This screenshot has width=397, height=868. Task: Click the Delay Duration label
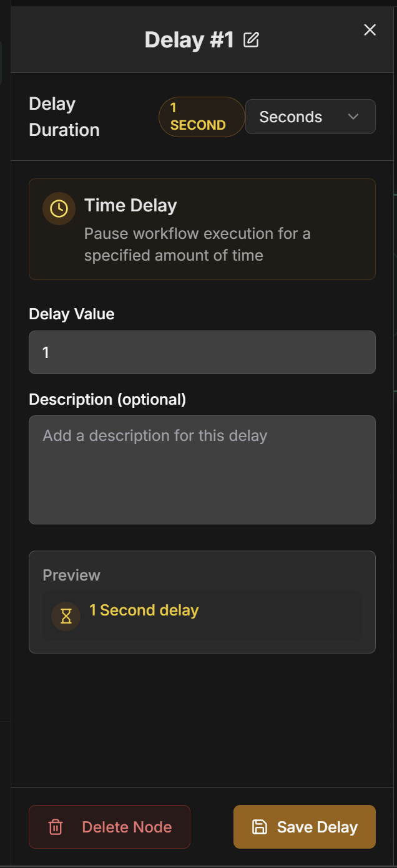(64, 117)
